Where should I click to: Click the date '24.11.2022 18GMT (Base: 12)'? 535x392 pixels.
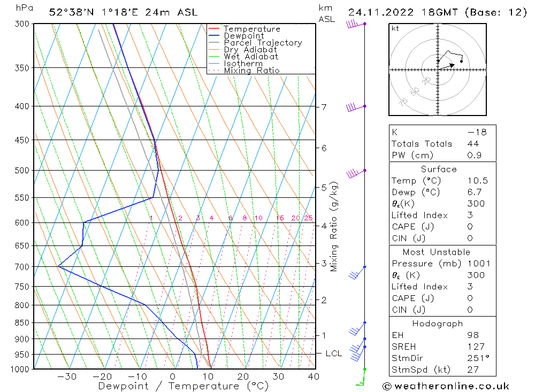[438, 13]
